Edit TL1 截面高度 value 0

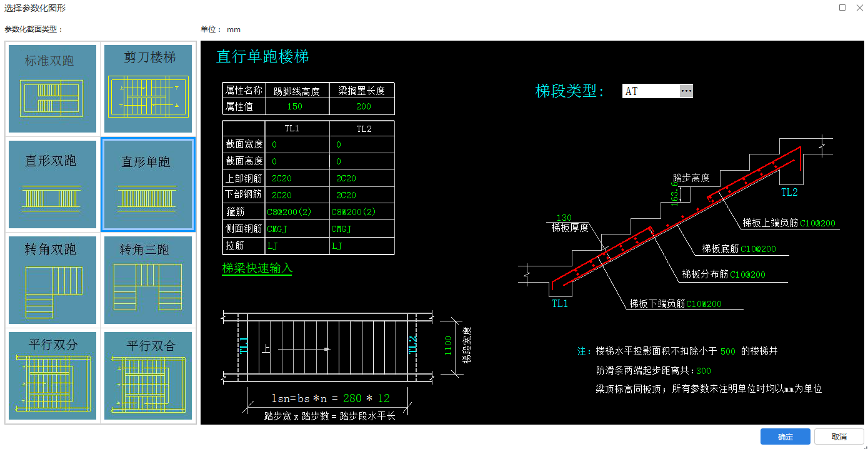click(x=274, y=161)
